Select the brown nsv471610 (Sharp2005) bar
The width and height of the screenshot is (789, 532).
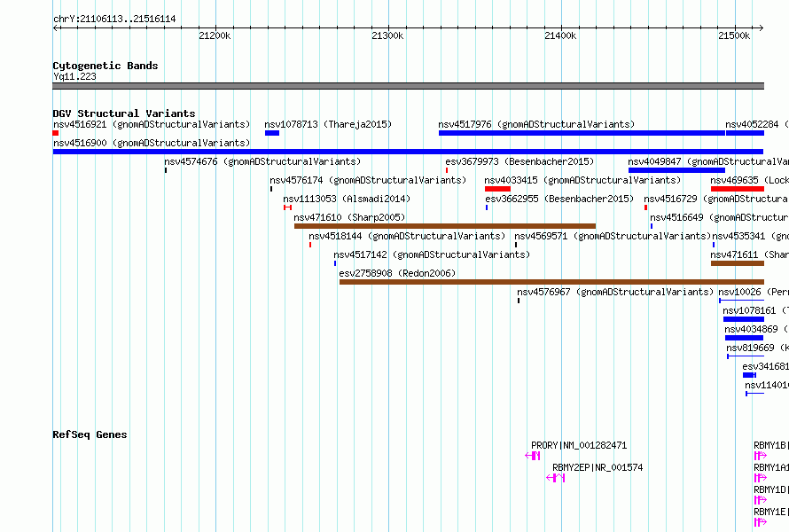point(445,226)
